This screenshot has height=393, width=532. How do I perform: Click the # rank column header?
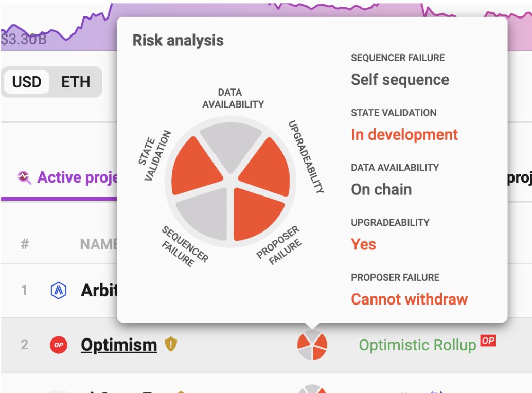pyautogui.click(x=24, y=244)
